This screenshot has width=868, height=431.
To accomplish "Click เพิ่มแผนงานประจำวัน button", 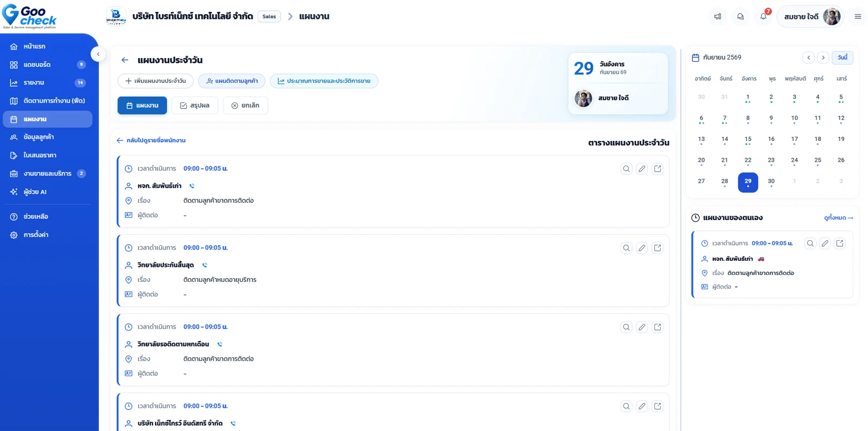I will [x=156, y=81].
